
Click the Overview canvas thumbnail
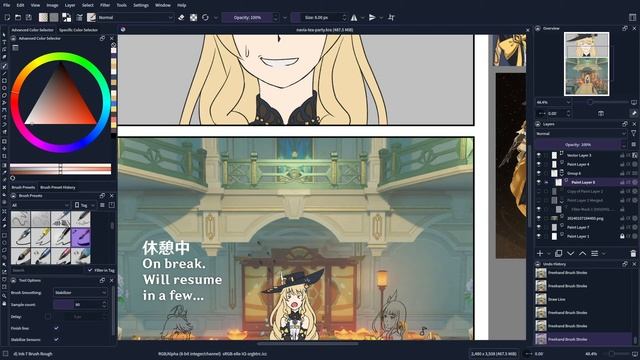[586, 64]
